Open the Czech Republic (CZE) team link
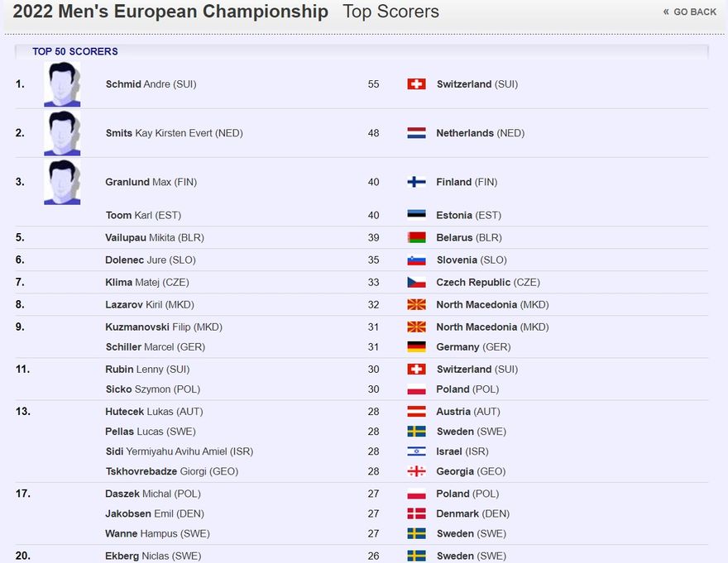 coord(488,282)
